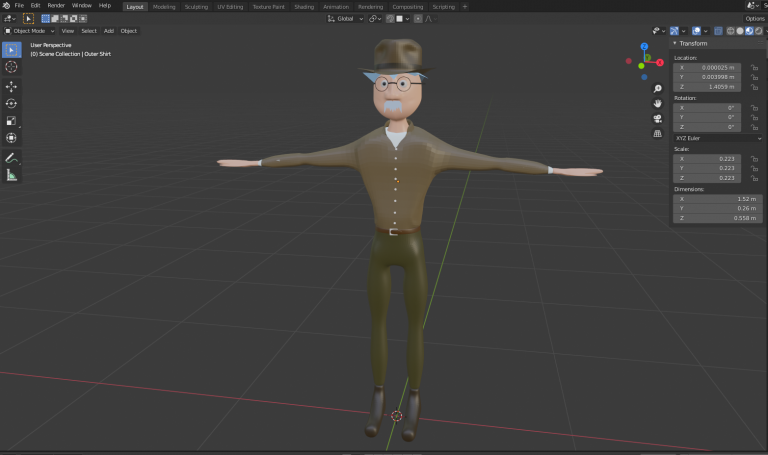Set selection mode to Extend

point(55,19)
